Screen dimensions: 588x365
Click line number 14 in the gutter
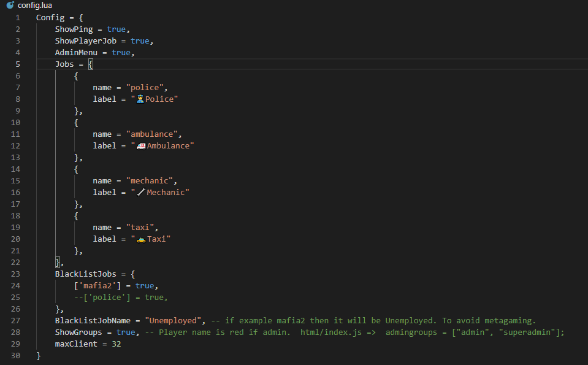[x=15, y=169]
